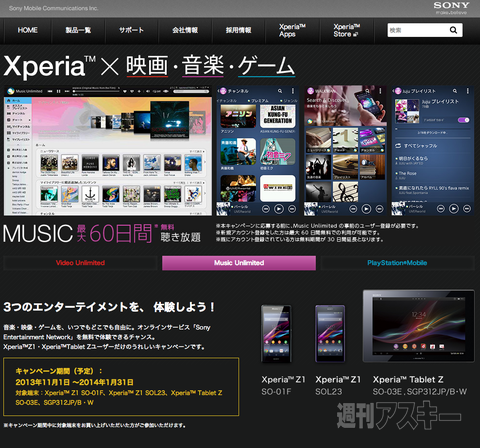This screenshot has width=480, height=448.
Task: Open the 採用情報 menu item
Action: click(x=238, y=30)
